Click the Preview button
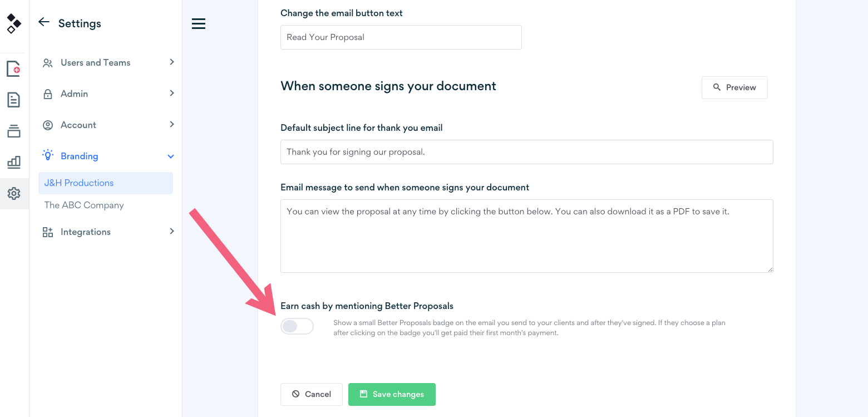This screenshot has width=868, height=417. (734, 87)
